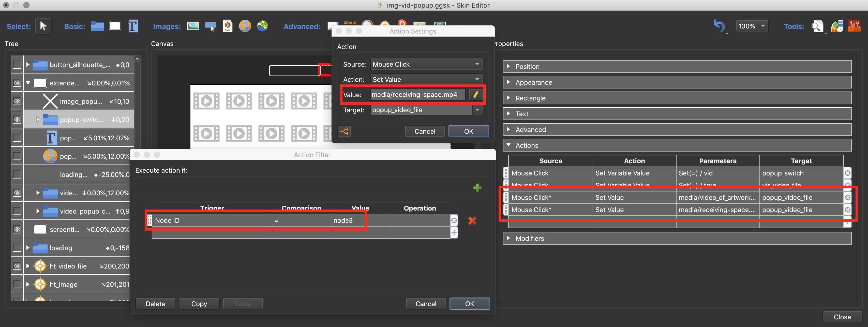Toggle visibility checkbox for button_silhouette
Image resolution: width=868 pixels, height=327 pixels.
tap(17, 64)
